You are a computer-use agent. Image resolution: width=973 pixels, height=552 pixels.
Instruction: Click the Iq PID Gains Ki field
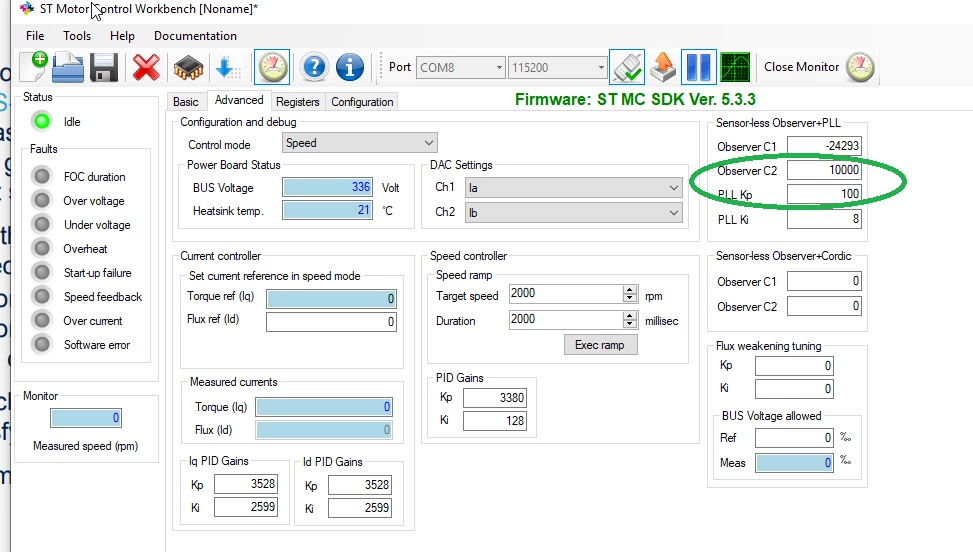(x=246, y=507)
